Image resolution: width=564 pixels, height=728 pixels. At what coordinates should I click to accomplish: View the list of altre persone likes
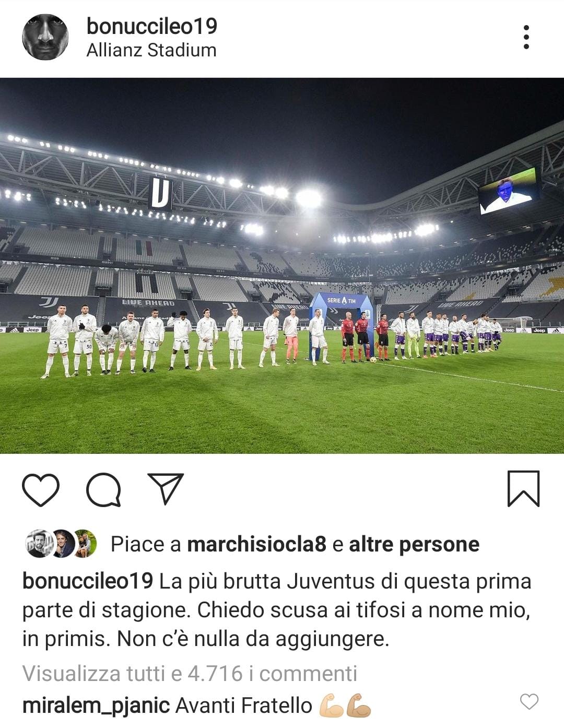[x=414, y=544]
